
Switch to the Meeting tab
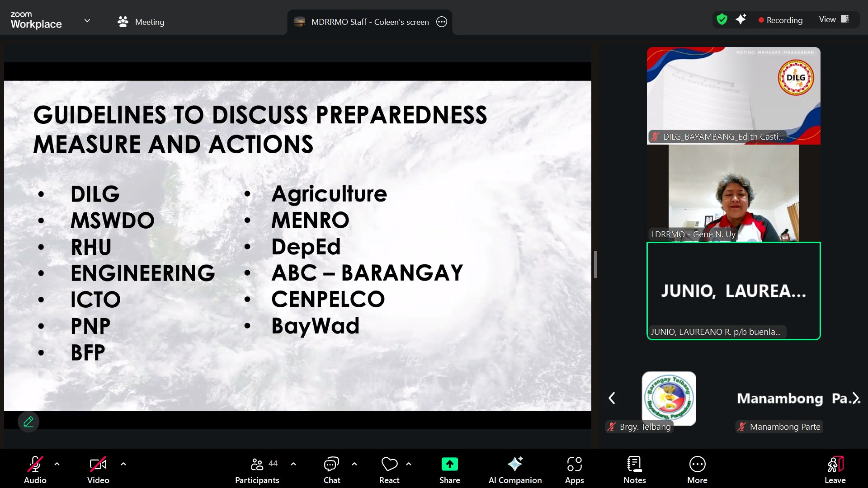click(x=141, y=22)
